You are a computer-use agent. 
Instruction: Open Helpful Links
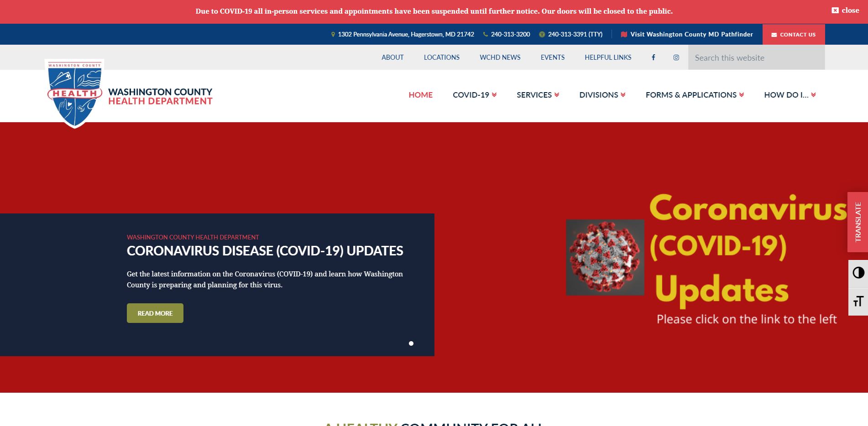pyautogui.click(x=608, y=57)
